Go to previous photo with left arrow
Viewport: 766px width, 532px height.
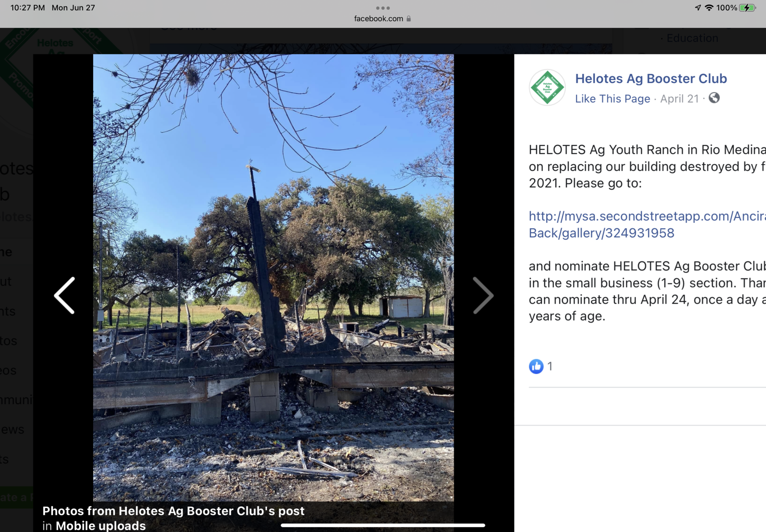coord(64,295)
